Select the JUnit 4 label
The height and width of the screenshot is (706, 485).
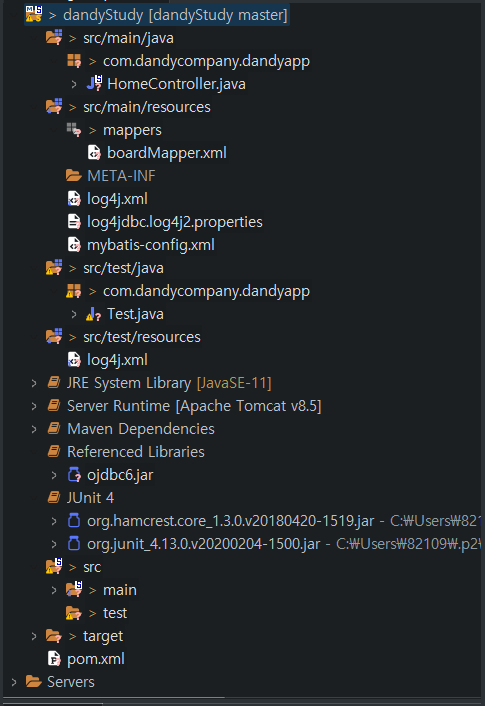90,498
